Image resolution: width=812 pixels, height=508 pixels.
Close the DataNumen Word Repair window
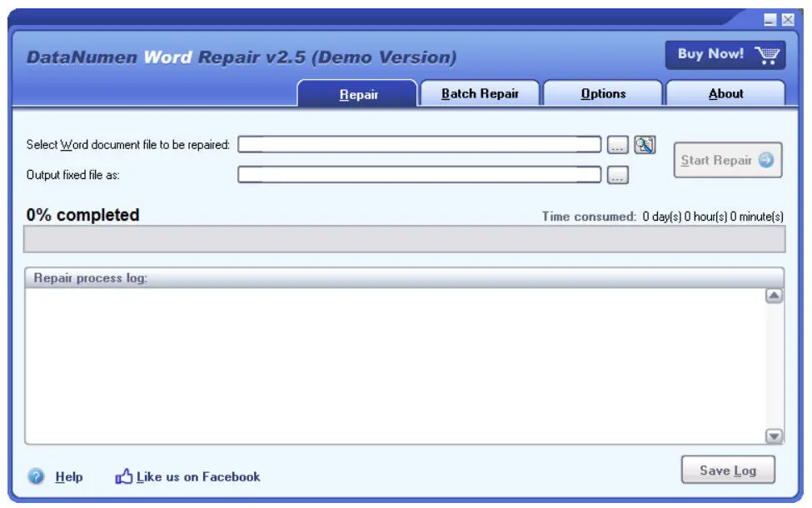[x=788, y=20]
